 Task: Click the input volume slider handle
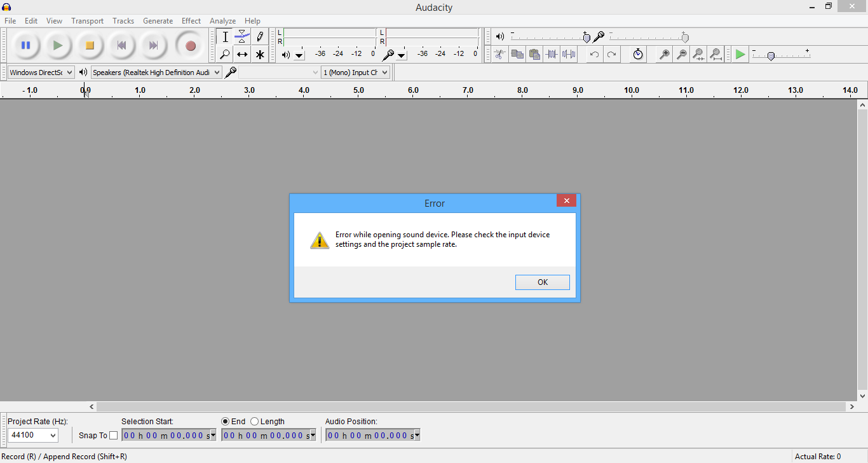coord(685,38)
